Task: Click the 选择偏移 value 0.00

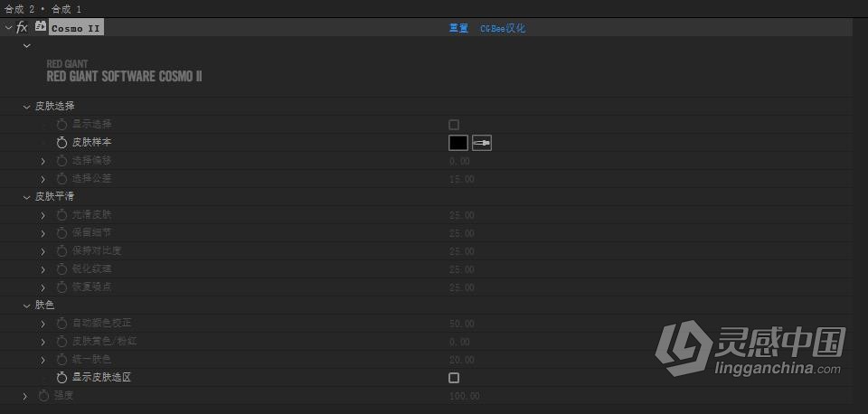Action: point(459,161)
